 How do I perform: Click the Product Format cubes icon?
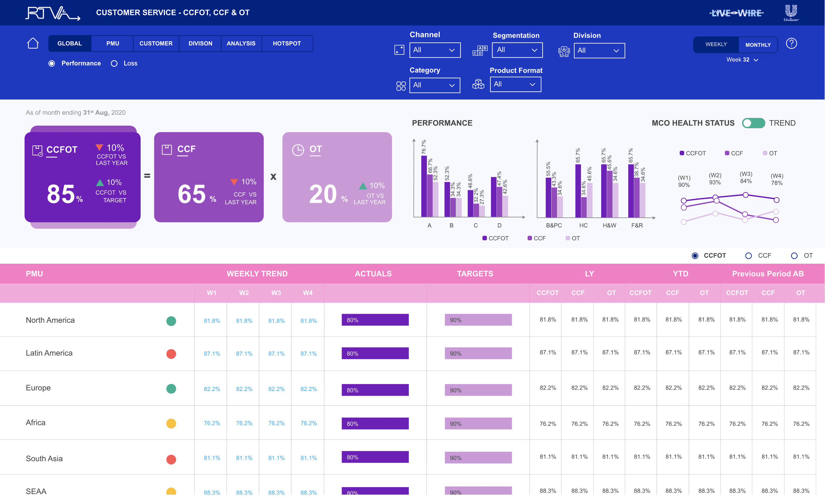pyautogui.click(x=478, y=84)
